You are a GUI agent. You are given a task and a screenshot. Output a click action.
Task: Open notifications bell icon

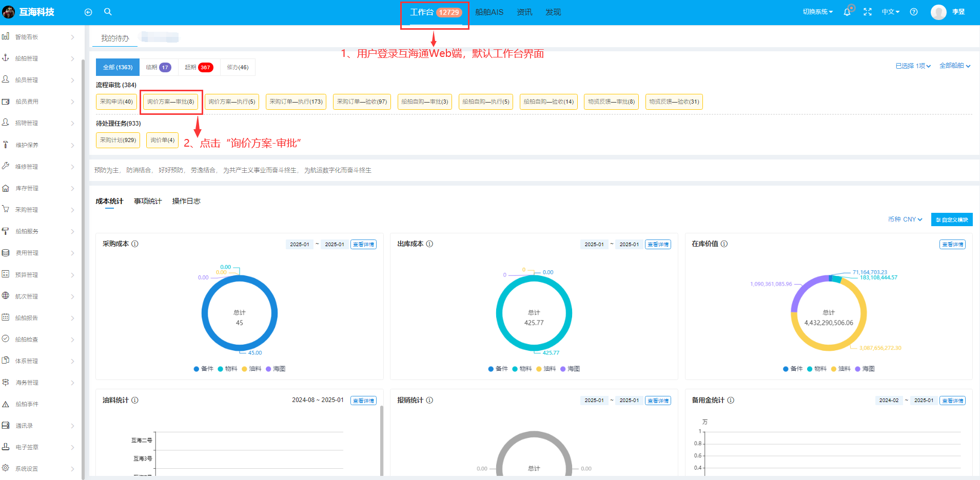click(847, 12)
